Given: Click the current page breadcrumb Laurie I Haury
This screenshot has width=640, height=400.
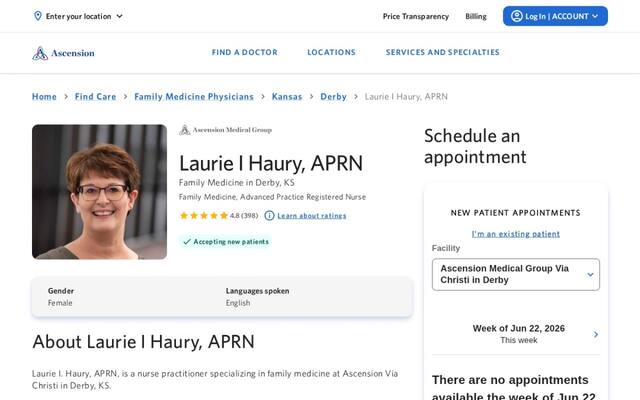Looking at the screenshot, I should pos(406,97).
